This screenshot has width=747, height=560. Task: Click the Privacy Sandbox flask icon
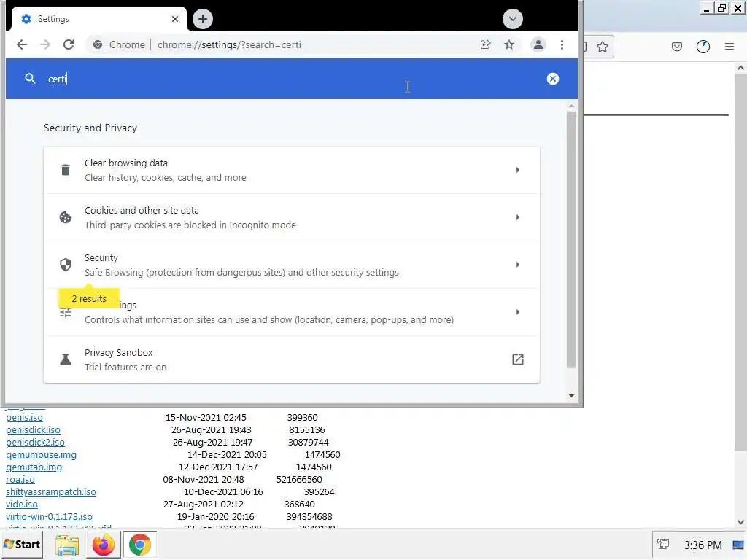pos(66,359)
